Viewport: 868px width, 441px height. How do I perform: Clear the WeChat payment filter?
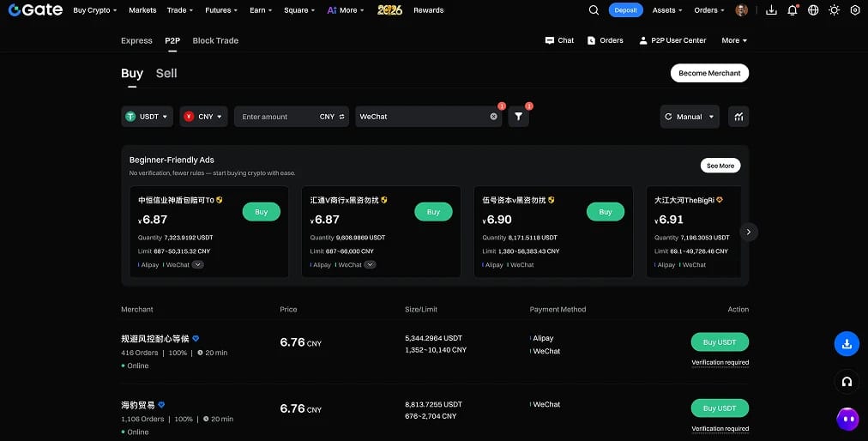pos(493,117)
